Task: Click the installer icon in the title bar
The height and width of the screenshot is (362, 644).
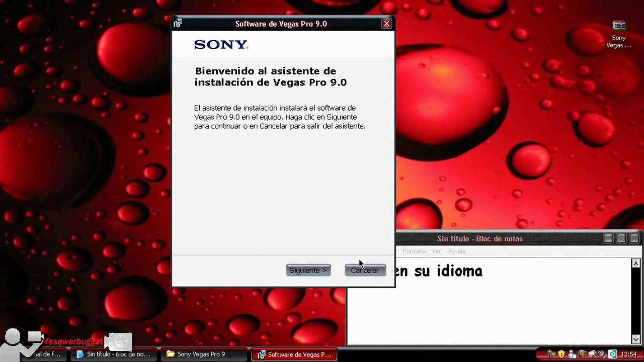Action: pos(177,23)
